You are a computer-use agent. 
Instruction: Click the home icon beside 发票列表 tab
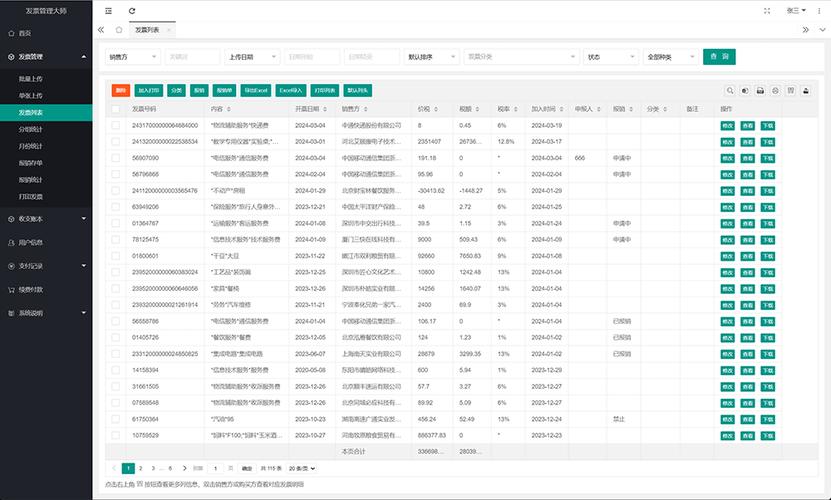click(119, 30)
